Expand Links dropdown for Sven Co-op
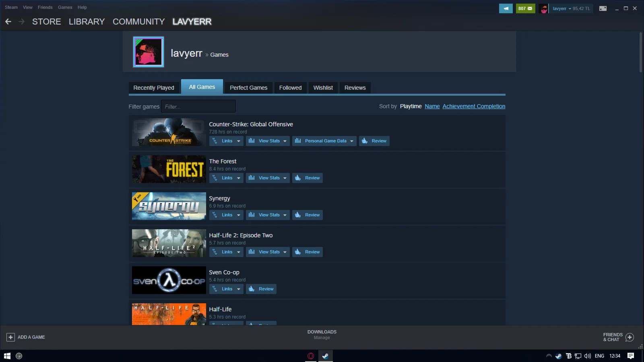The height and width of the screenshot is (362, 644). 226,289
